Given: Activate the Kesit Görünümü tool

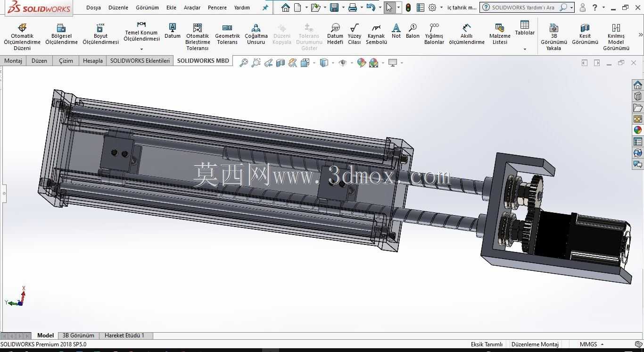Looking at the screenshot, I should pyautogui.click(x=585, y=34).
